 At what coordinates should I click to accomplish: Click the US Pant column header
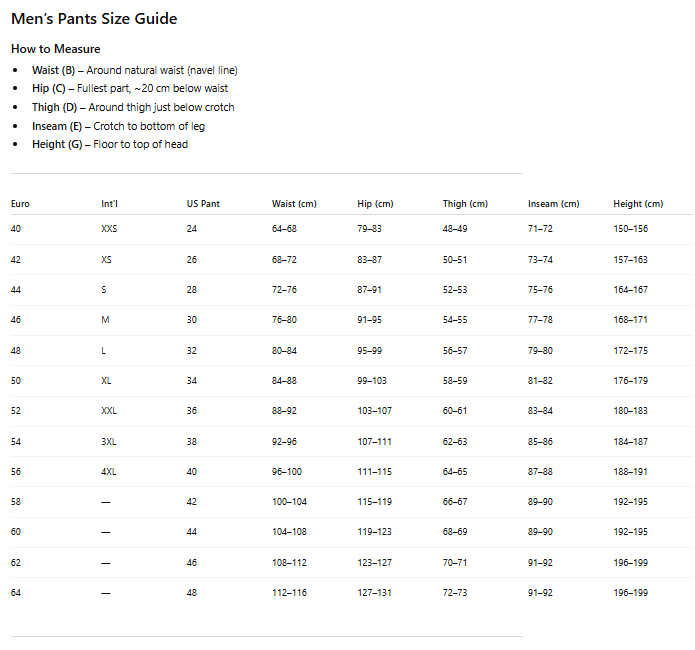click(203, 204)
